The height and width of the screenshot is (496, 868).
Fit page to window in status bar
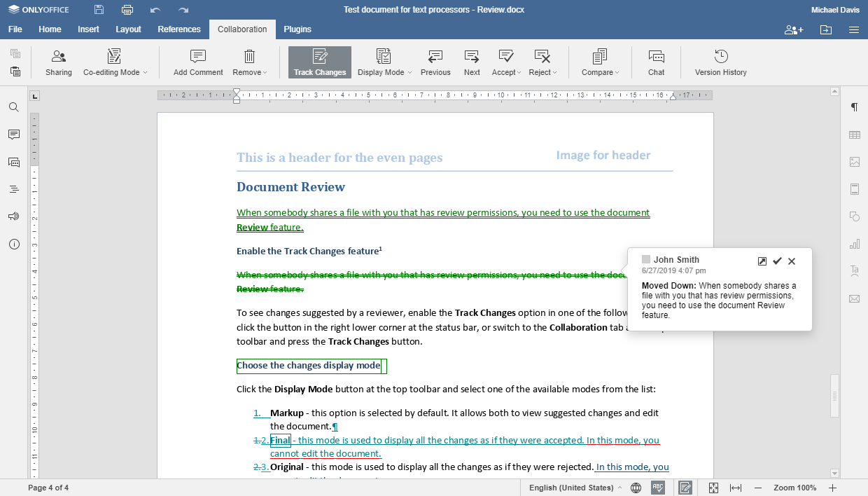tap(713, 488)
